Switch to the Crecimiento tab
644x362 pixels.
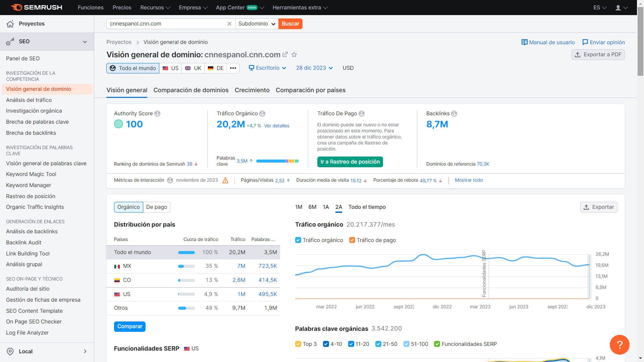click(252, 90)
